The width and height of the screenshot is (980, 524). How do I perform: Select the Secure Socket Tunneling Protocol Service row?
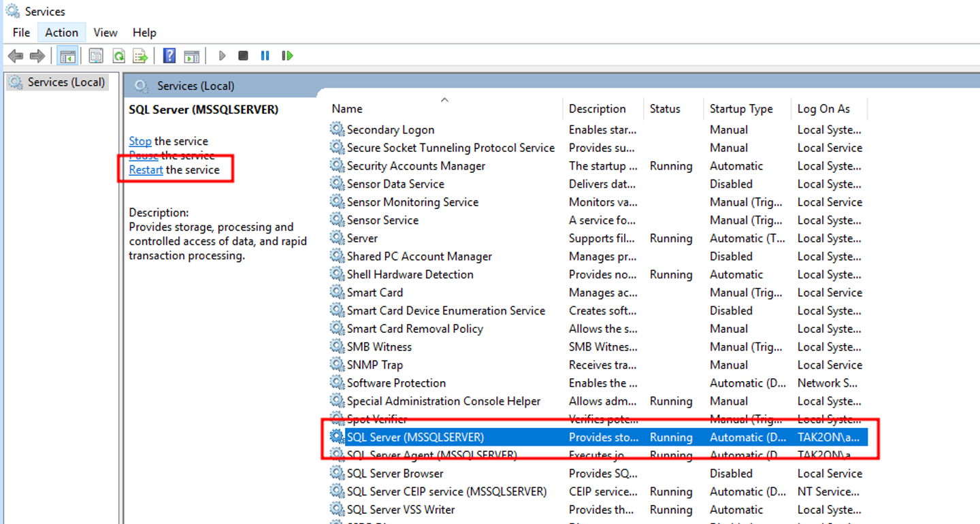(x=598, y=148)
